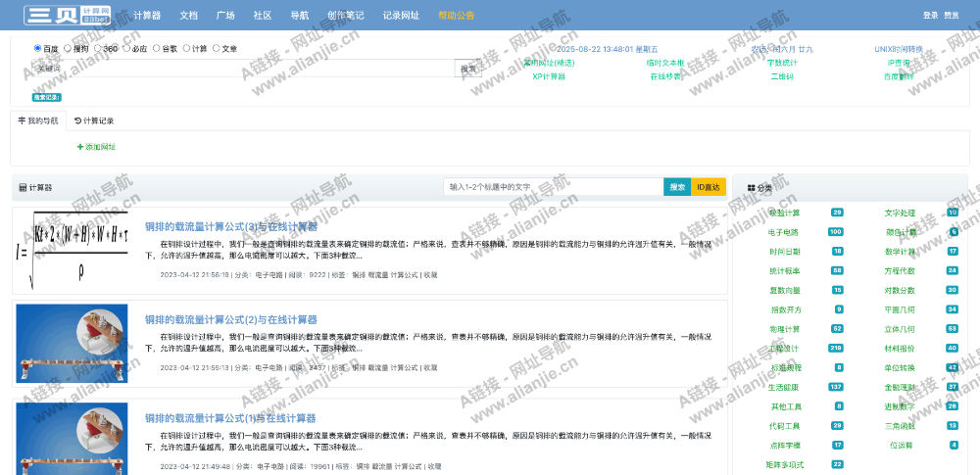Image resolution: width=980 pixels, height=475 pixels.
Task: Click the 分类 grid header icon
Action: coord(751,187)
